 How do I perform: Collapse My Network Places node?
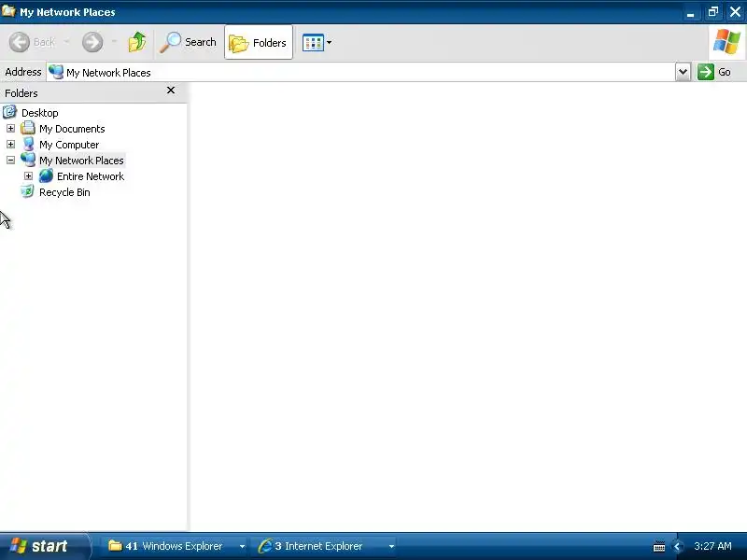click(10, 160)
